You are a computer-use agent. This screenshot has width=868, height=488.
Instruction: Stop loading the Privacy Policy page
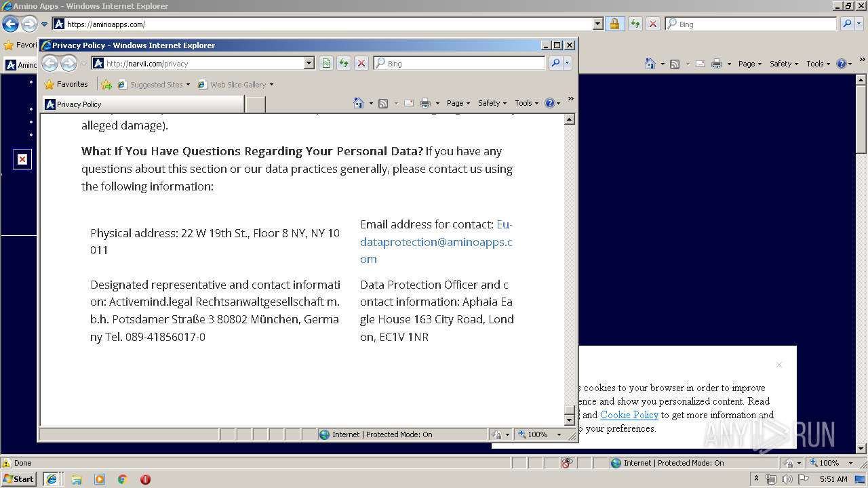[x=361, y=63]
